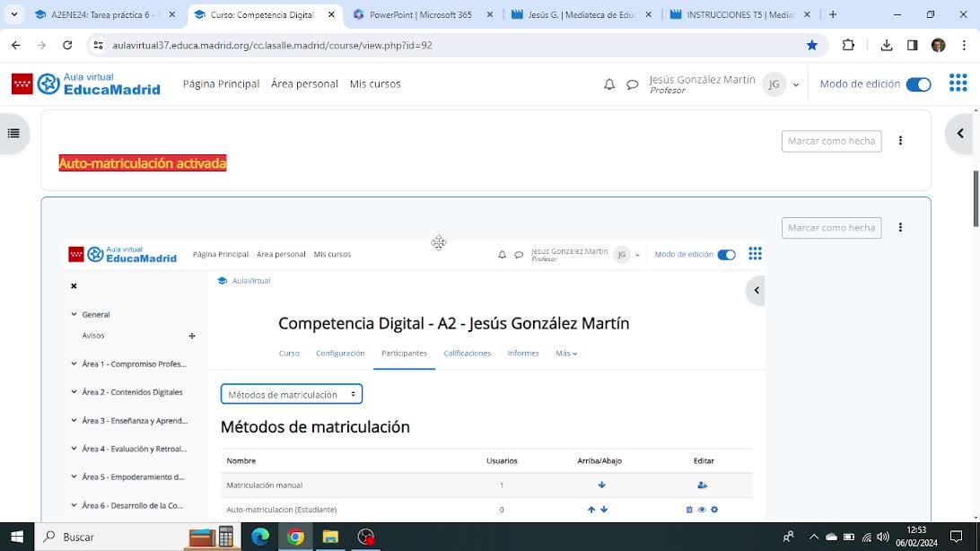Image resolution: width=980 pixels, height=551 pixels.
Task: Select the Informes tab
Action: pos(523,354)
